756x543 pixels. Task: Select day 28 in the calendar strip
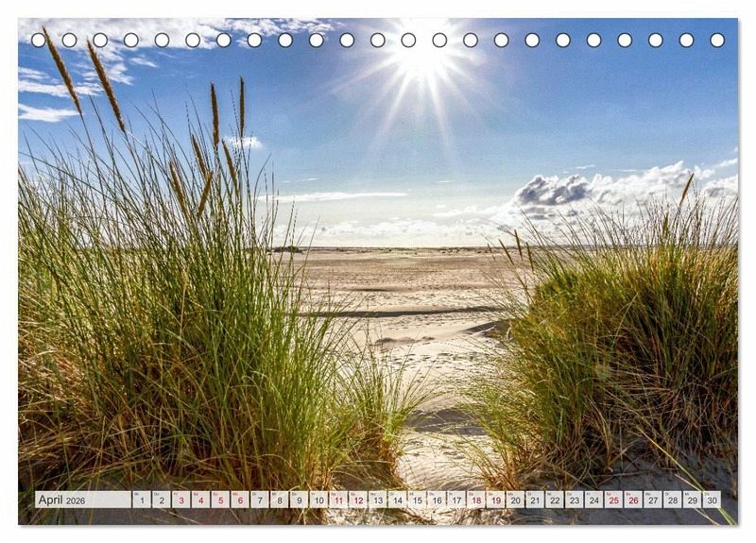[672, 500]
